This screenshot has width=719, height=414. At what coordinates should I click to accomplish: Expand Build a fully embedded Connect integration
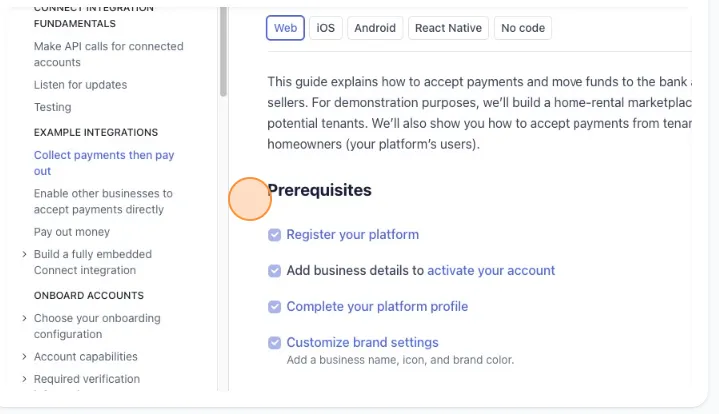24,254
